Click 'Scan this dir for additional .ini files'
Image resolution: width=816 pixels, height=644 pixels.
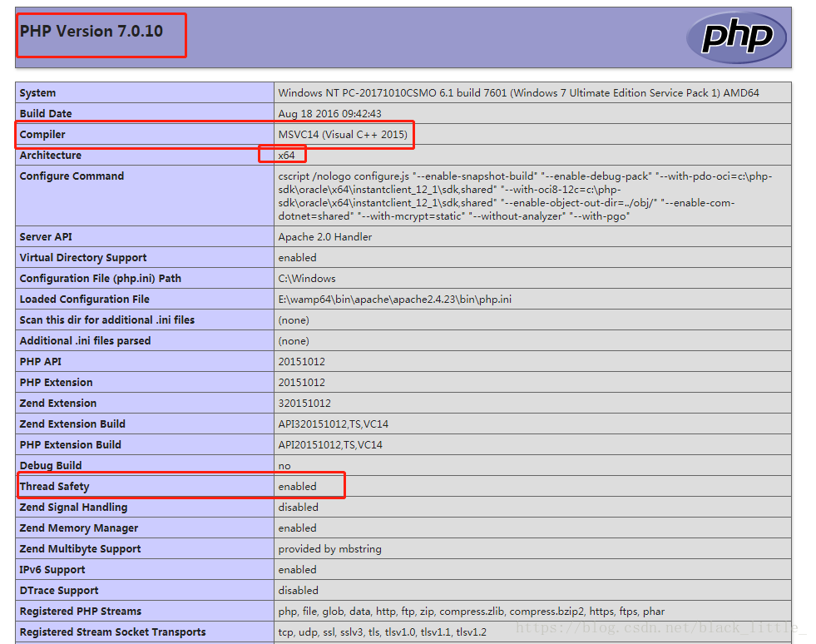click(106, 320)
